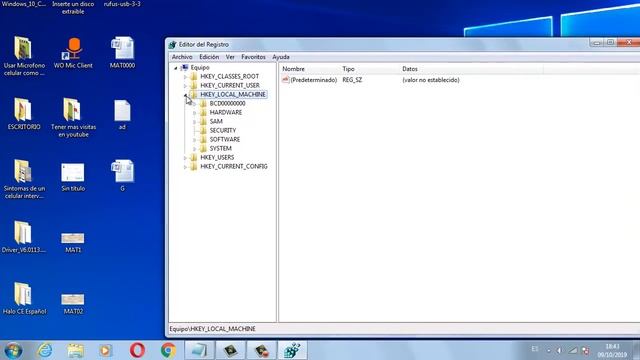The image size is (640, 360).
Task: Launch Google Chrome from taskbar
Action: pos(168,350)
